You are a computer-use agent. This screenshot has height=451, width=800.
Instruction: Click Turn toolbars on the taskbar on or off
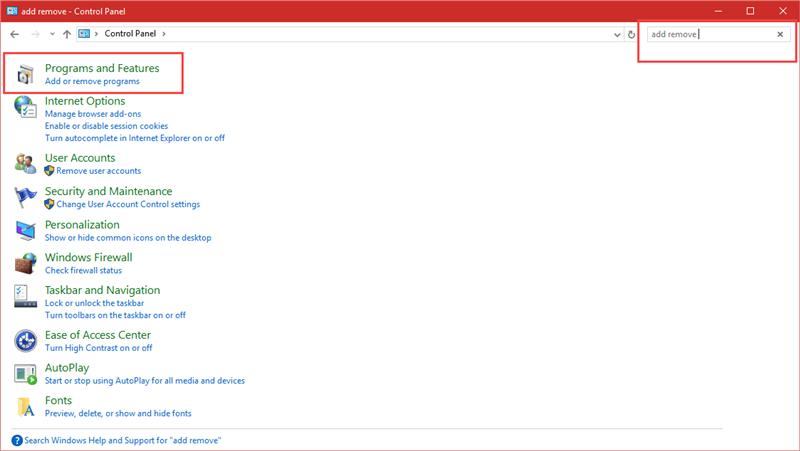click(115, 315)
